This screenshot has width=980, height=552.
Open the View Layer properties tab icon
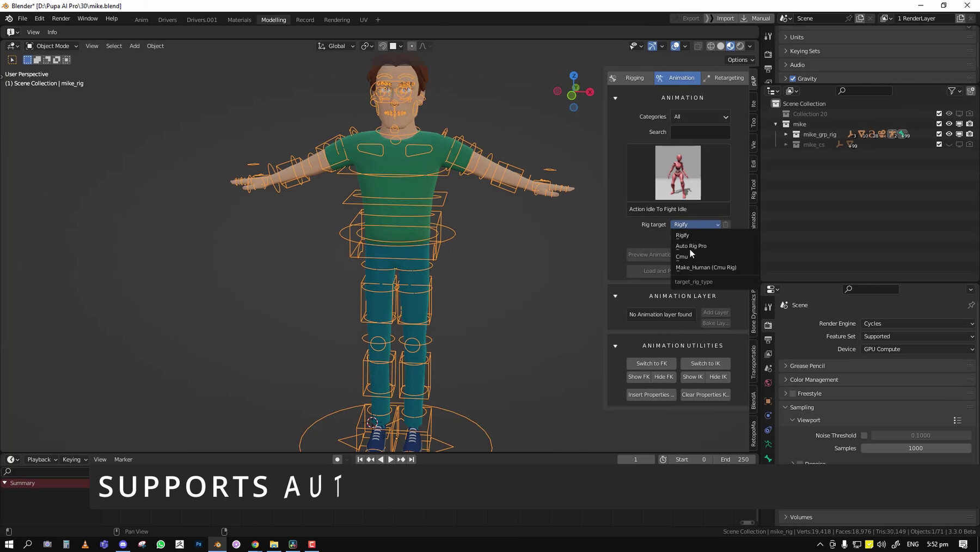pyautogui.click(x=768, y=354)
